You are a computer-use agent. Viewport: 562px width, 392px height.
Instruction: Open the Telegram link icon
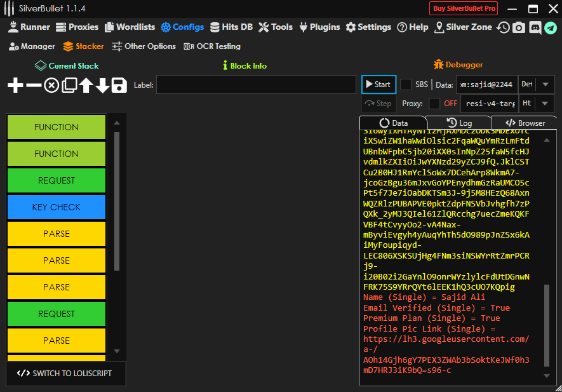pyautogui.click(x=550, y=27)
